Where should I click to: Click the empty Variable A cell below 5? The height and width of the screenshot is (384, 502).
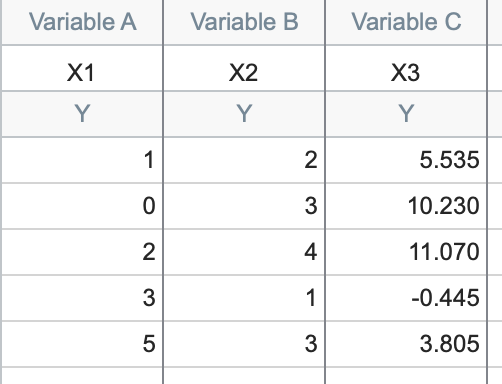pos(82,376)
